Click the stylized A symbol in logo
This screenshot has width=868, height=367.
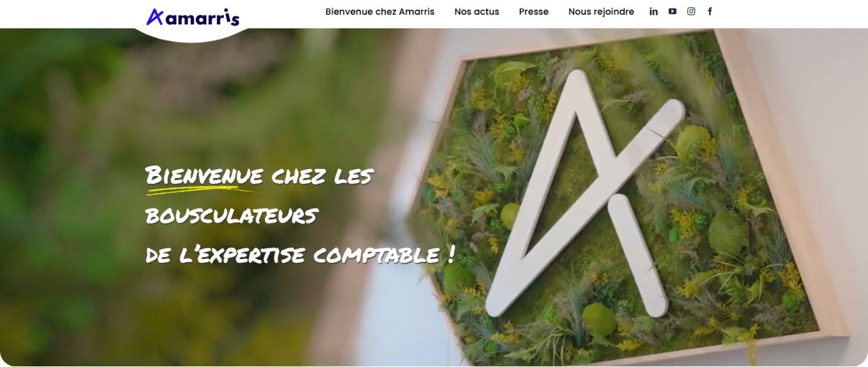pos(155,17)
